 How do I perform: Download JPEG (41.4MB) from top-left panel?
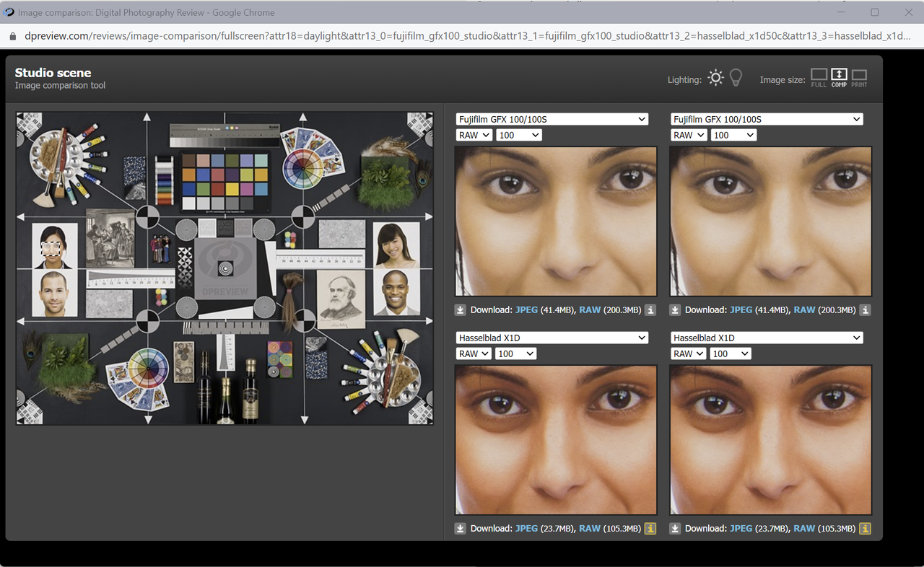pyautogui.click(x=526, y=309)
